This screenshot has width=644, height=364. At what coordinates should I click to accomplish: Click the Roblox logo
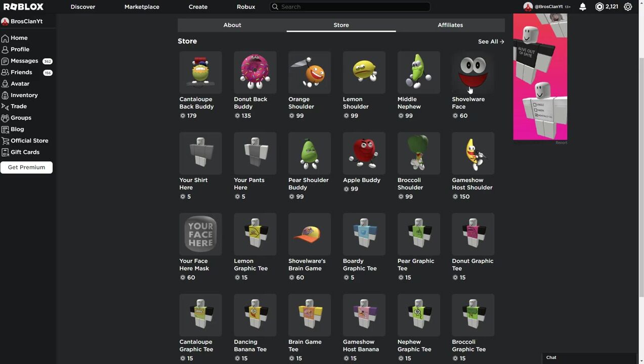24,7
